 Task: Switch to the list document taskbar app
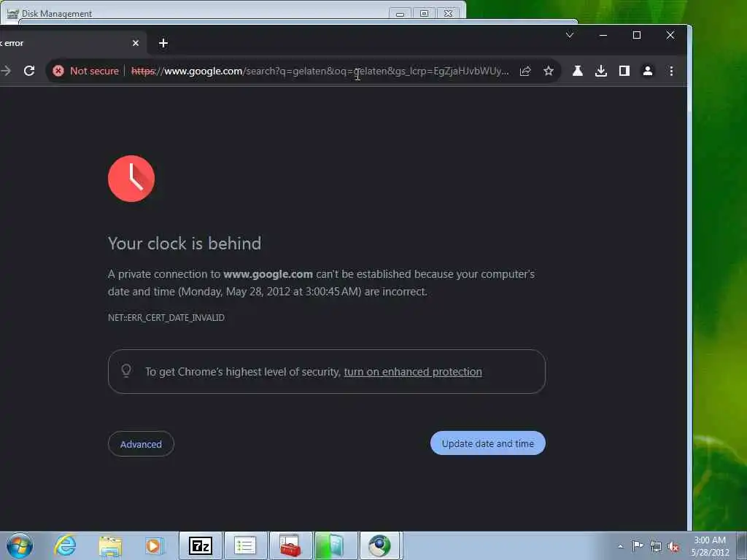click(x=245, y=545)
